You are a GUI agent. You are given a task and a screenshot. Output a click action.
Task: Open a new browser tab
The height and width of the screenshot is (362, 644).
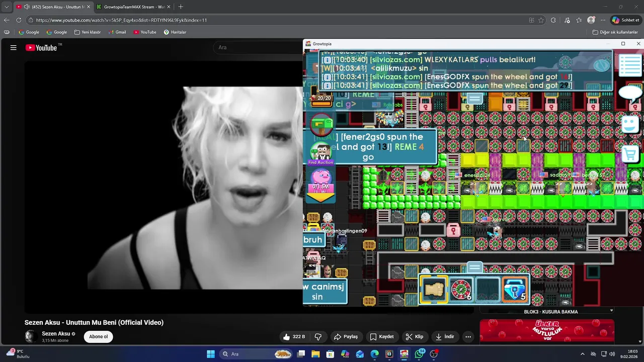coord(181,7)
